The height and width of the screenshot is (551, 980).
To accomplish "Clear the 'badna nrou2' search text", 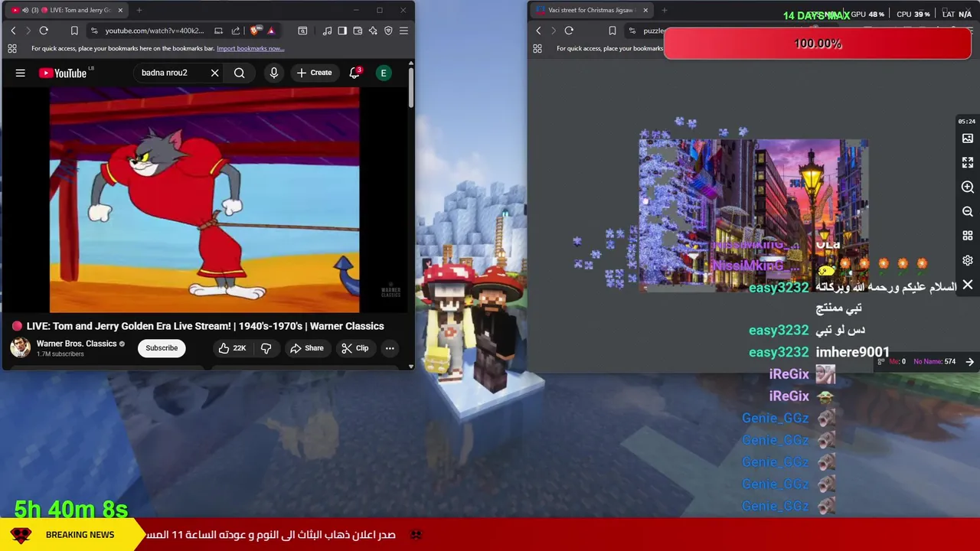I will coord(214,73).
